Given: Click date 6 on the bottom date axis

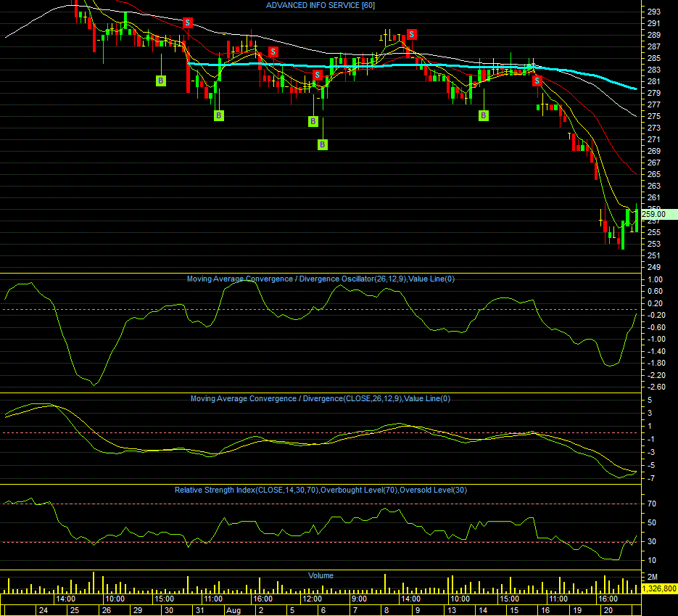Looking at the screenshot, I should click(x=323, y=610).
